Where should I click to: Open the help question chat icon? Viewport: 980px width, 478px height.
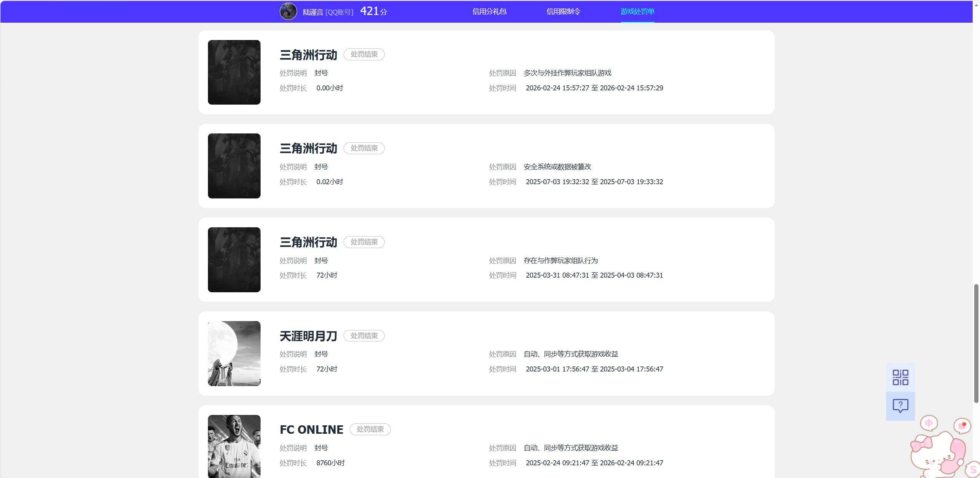[x=900, y=406]
